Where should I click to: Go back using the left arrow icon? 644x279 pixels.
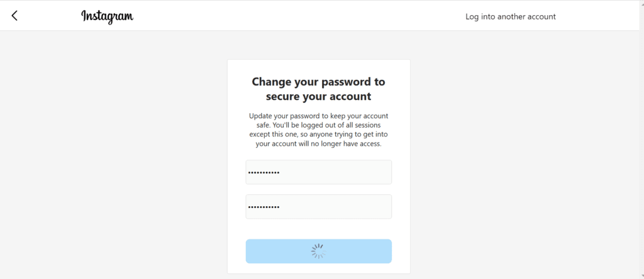tap(14, 16)
